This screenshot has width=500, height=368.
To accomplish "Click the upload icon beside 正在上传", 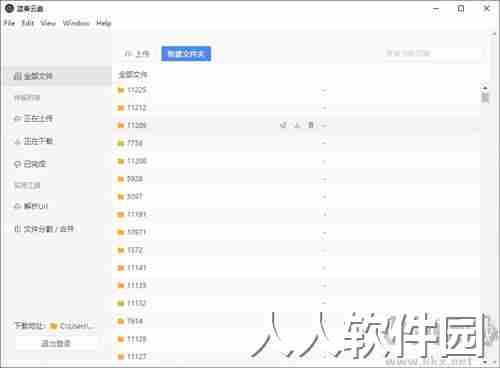I will [17, 119].
